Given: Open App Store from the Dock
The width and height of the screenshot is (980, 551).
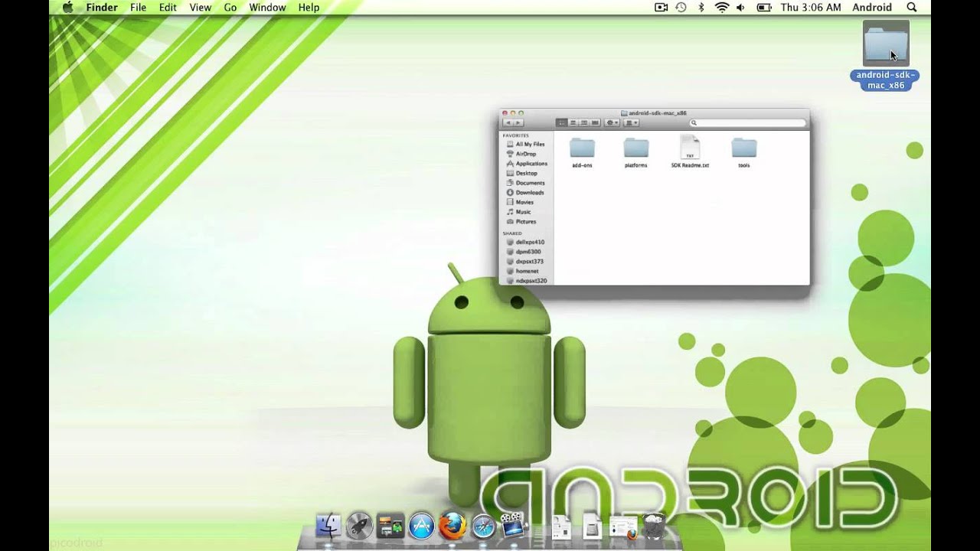Looking at the screenshot, I should click(422, 526).
